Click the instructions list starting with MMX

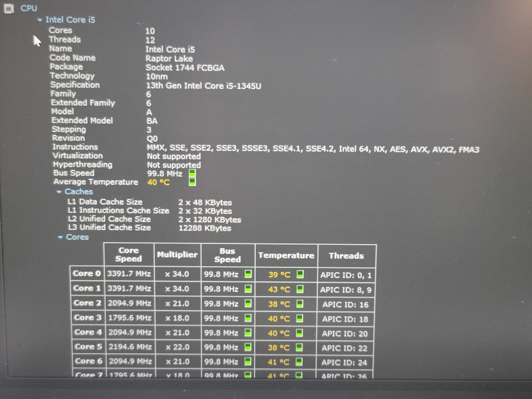tap(313, 149)
